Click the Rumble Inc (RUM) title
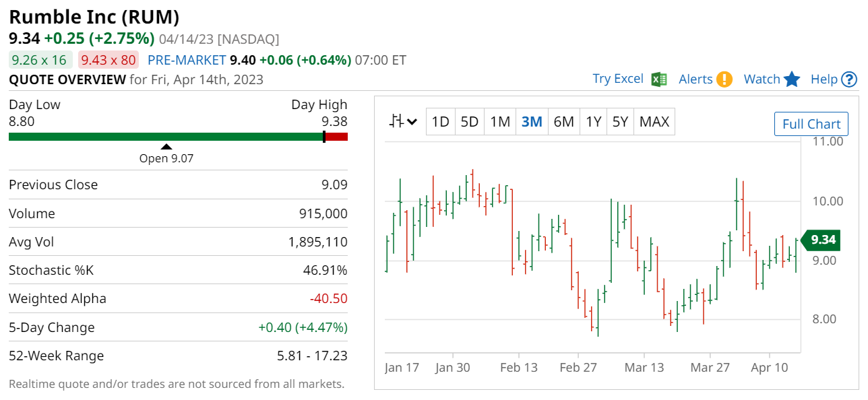868x400 pixels. (94, 17)
